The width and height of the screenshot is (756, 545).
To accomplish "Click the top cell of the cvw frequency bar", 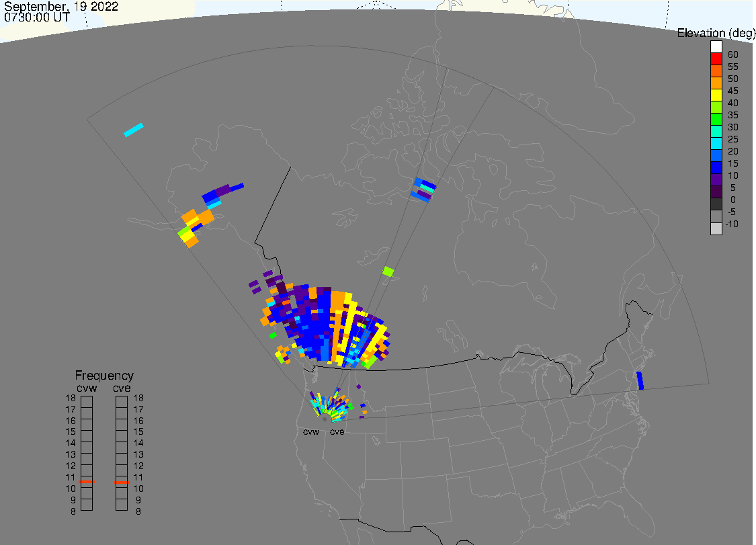I will click(x=87, y=402).
